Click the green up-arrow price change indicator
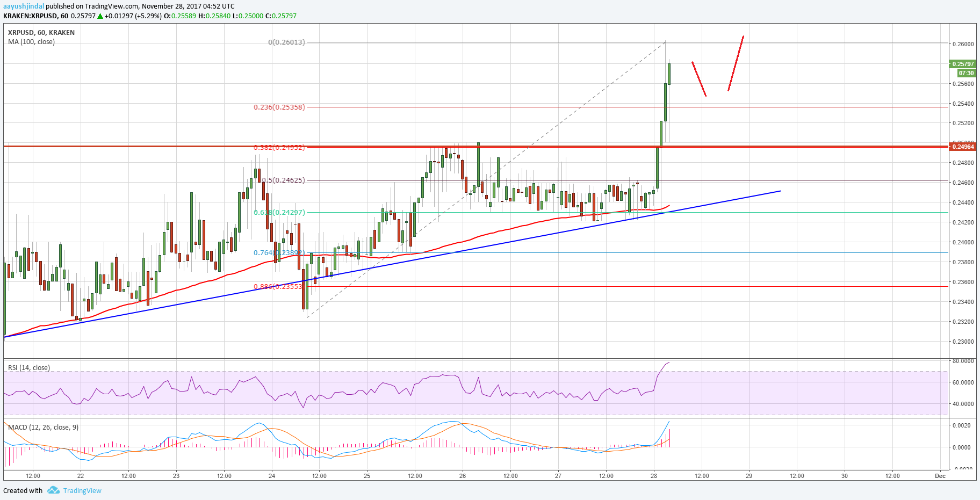The height and width of the screenshot is (500, 980). pyautogui.click(x=100, y=16)
